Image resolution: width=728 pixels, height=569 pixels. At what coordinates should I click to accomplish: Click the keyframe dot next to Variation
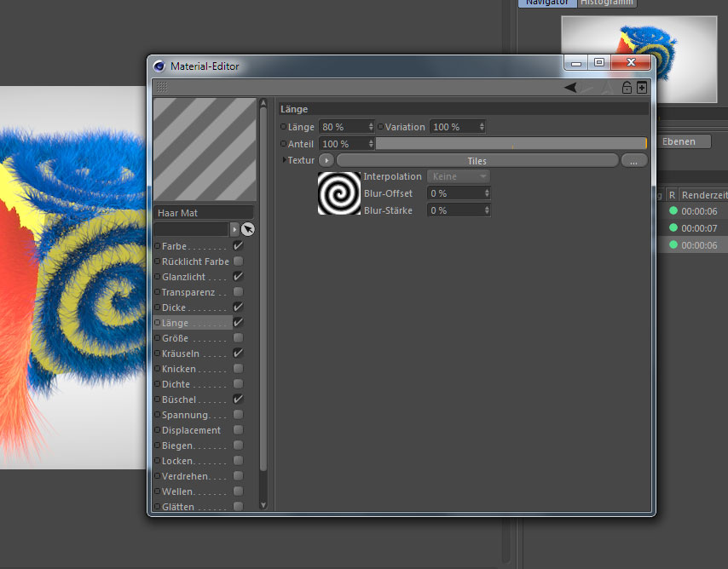pyautogui.click(x=380, y=127)
